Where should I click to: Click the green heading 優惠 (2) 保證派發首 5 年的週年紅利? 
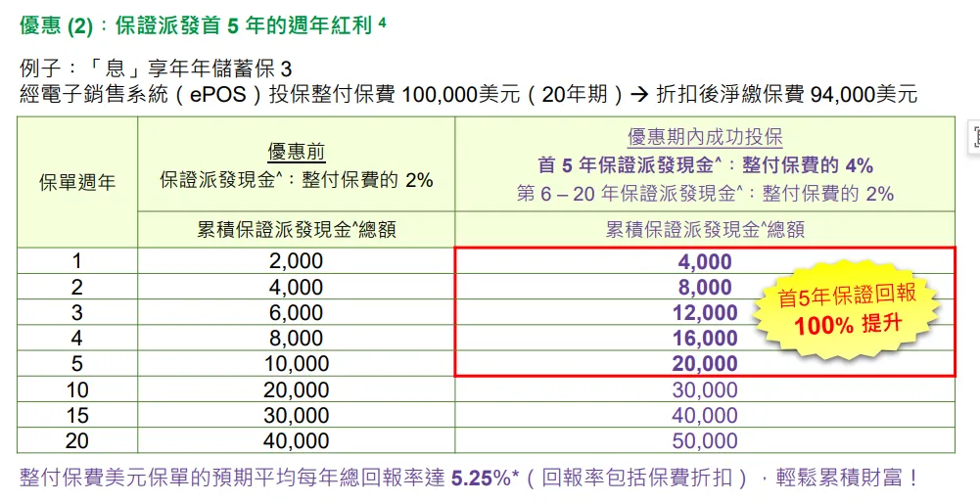(x=203, y=25)
